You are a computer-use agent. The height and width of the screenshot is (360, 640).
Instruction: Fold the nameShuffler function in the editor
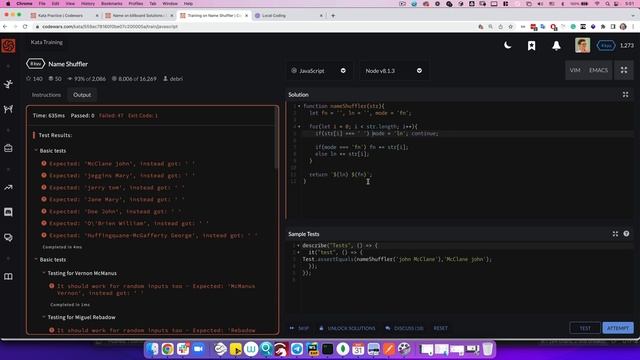tap(299, 106)
